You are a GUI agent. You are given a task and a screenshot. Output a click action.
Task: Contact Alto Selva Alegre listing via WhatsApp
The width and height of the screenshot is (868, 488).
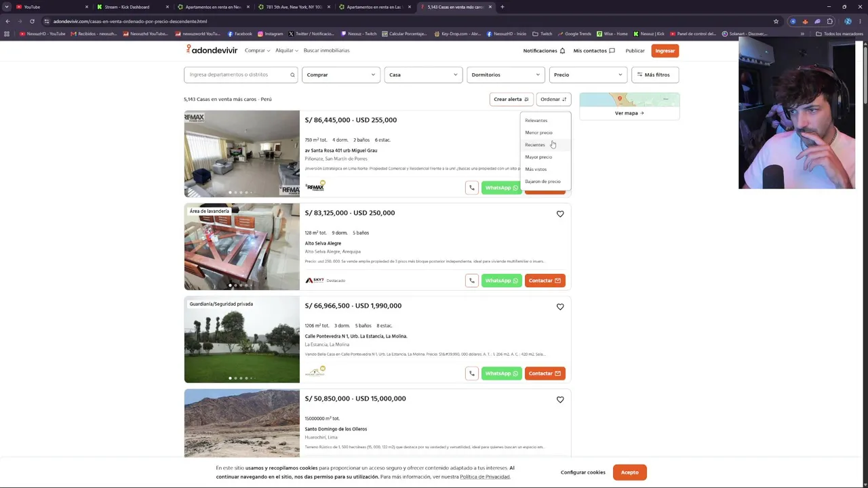coord(502,281)
